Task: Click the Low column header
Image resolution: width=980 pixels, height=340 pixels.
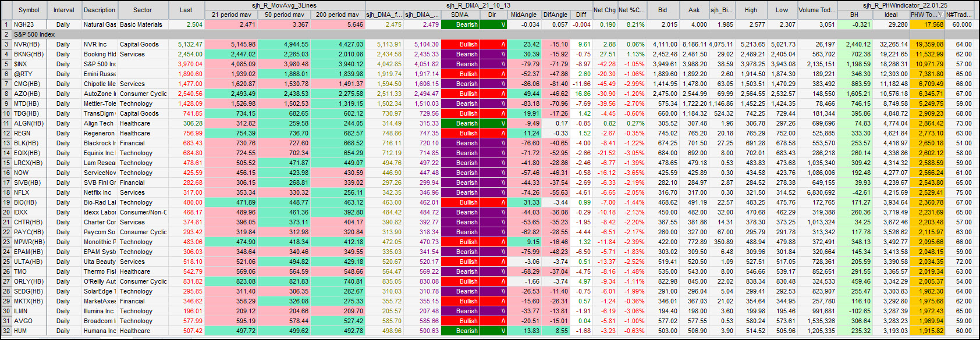Action: pos(782,10)
